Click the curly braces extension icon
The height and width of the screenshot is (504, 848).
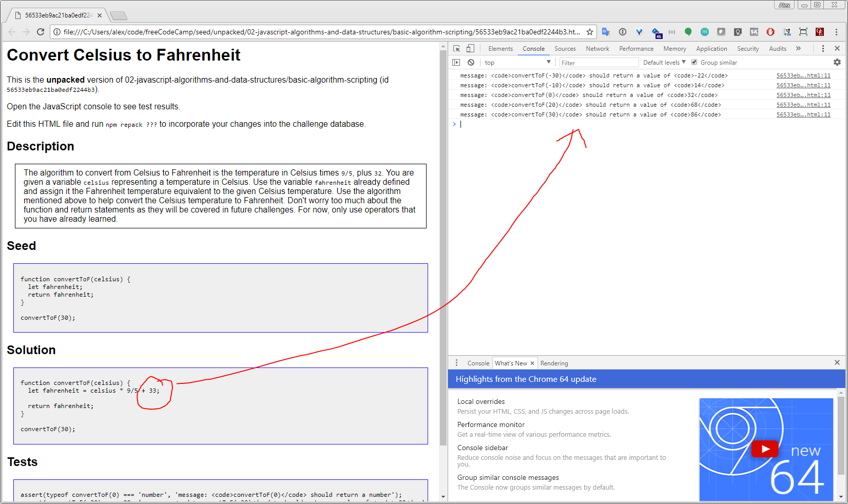click(x=672, y=32)
